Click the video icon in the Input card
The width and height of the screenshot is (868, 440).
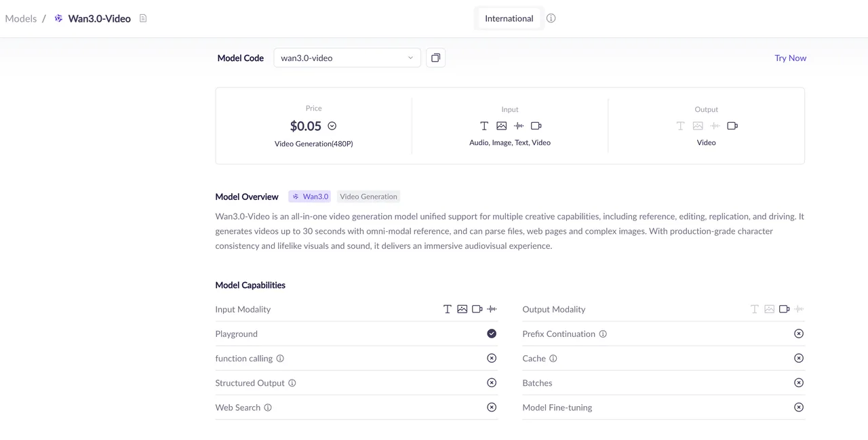pyautogui.click(x=536, y=126)
